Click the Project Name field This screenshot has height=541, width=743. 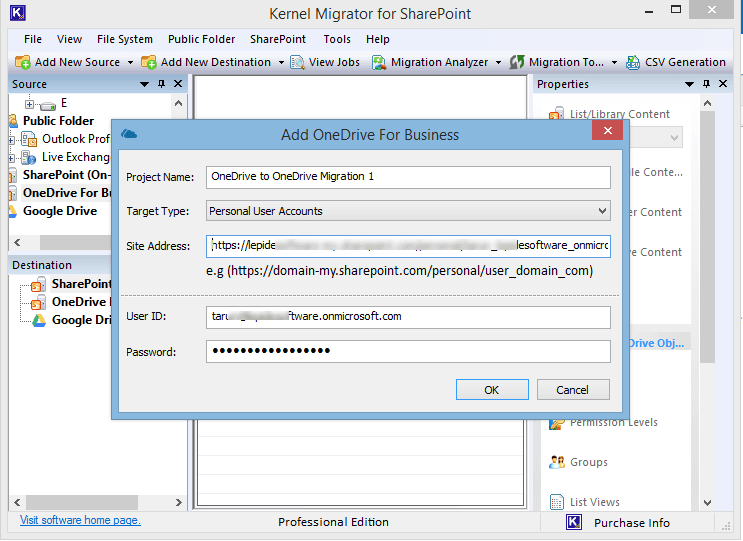(408, 177)
